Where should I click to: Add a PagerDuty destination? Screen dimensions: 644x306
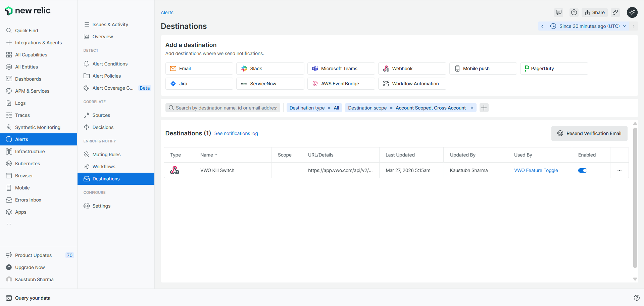(554, 69)
